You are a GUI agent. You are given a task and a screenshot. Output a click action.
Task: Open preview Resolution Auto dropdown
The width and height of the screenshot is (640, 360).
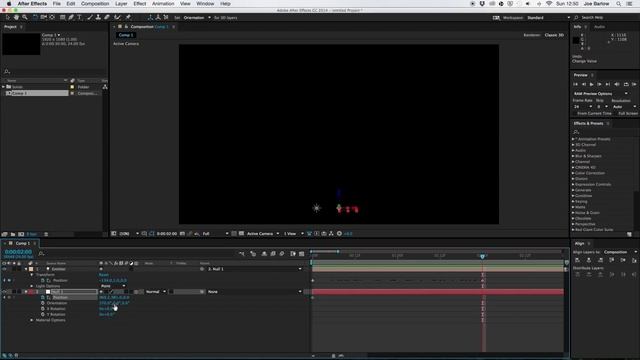(624, 107)
